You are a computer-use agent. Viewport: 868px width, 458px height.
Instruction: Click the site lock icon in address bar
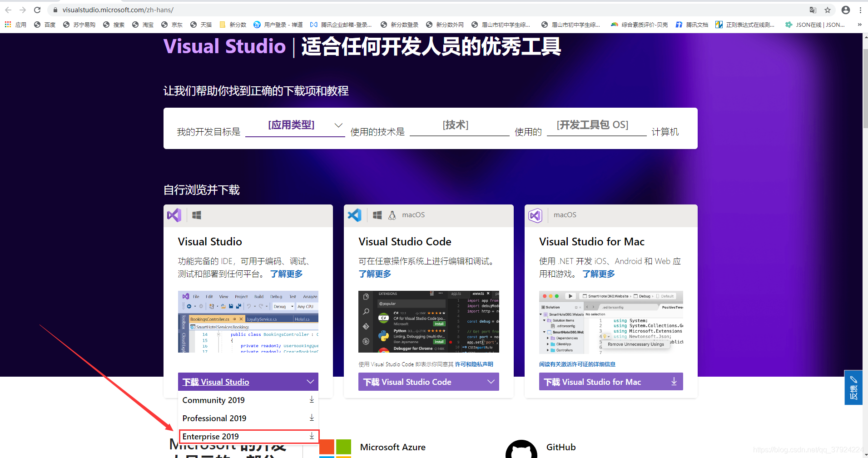tap(55, 10)
